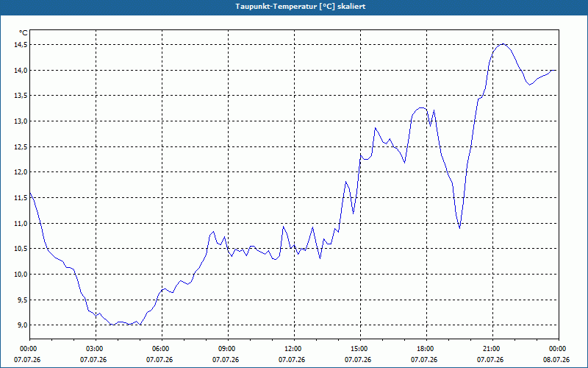
Task: Click the "07.07.26" date under 00:00
Action: (x=27, y=360)
